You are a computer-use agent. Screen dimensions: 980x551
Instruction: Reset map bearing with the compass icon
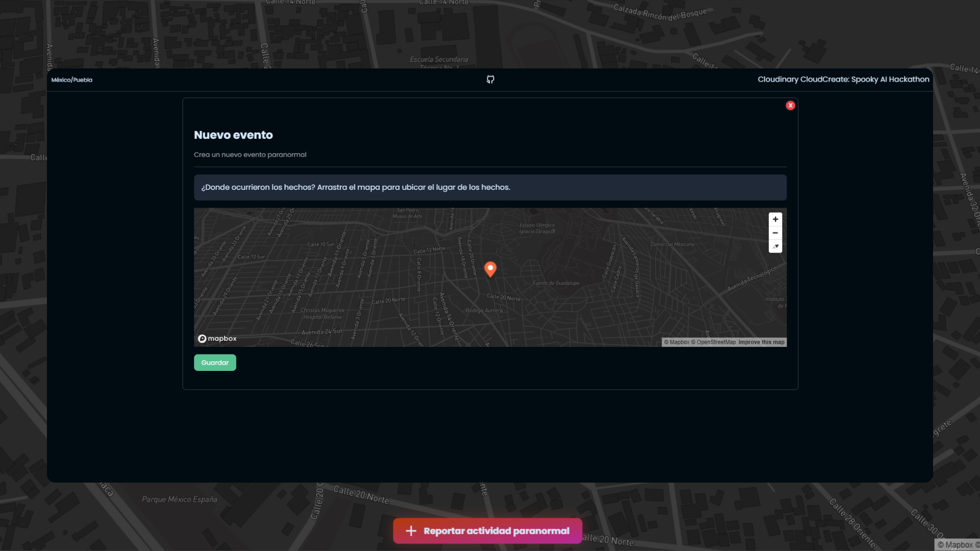[775, 246]
